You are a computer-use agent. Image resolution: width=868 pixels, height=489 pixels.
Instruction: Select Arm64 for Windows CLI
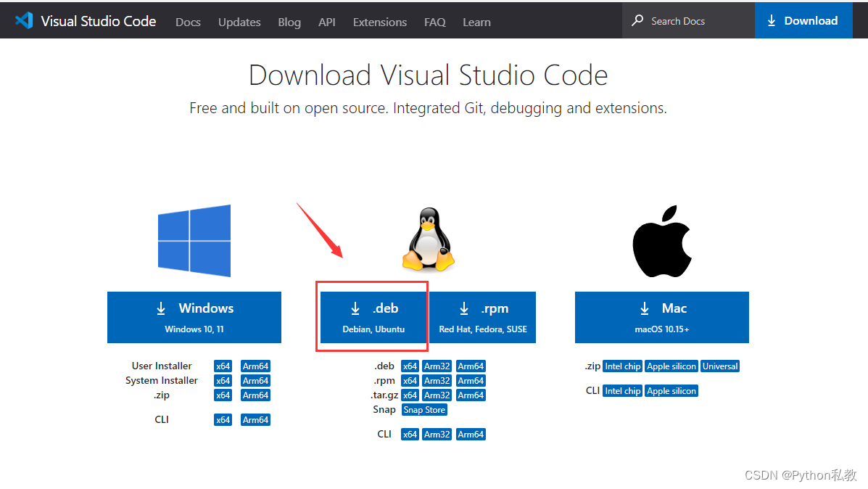tap(256, 420)
